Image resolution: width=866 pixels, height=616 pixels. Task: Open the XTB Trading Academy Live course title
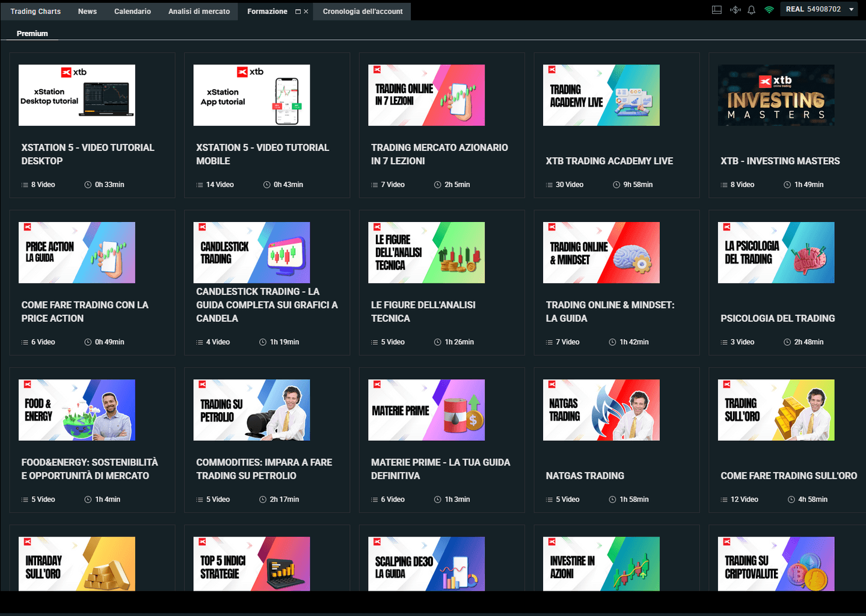(609, 161)
